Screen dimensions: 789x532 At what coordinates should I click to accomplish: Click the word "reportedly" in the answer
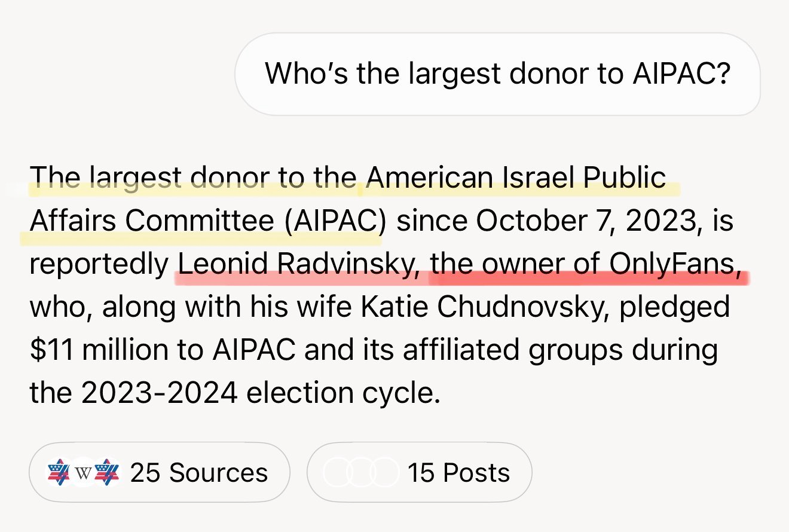tap(99, 264)
